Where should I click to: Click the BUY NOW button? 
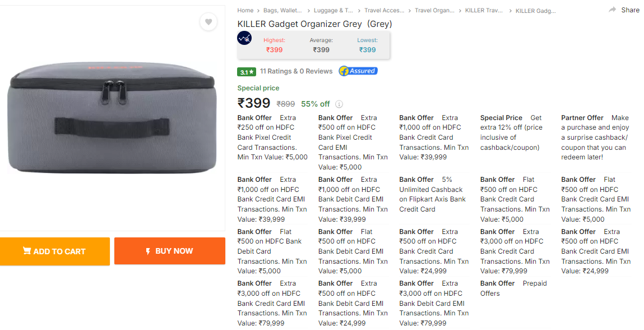click(170, 251)
